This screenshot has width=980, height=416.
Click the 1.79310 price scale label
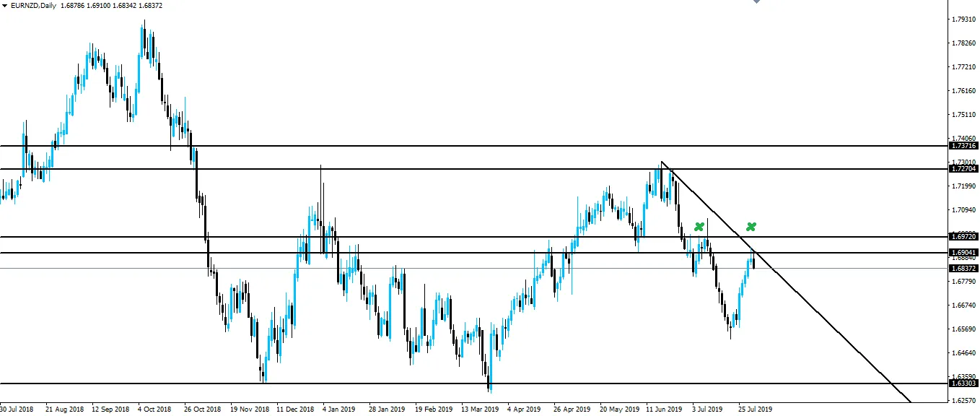[964, 19]
